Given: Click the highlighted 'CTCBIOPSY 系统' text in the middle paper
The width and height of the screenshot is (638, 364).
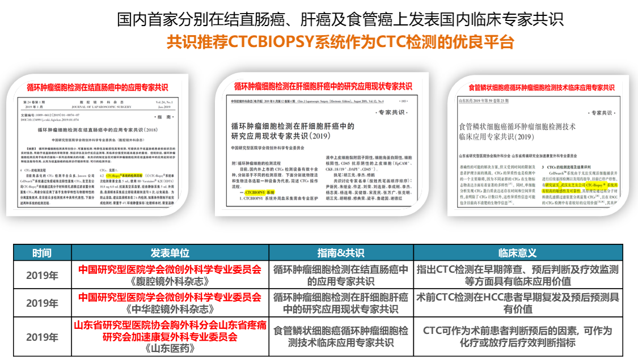Looking at the screenshot, I should click(x=260, y=192).
